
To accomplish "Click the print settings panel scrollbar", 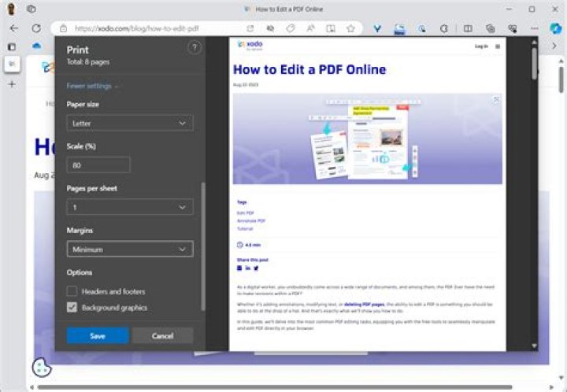I will click(203, 246).
